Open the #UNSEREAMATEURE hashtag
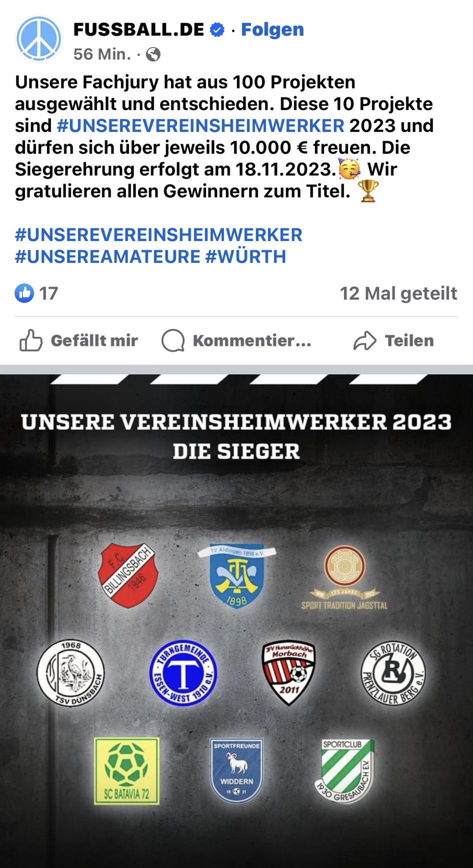 tap(107, 257)
